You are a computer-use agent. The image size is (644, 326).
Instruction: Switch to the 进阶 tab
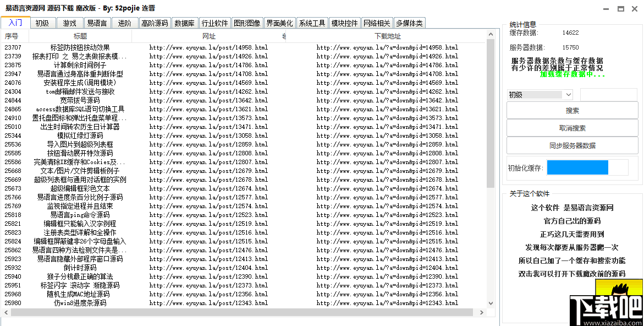tap(124, 24)
